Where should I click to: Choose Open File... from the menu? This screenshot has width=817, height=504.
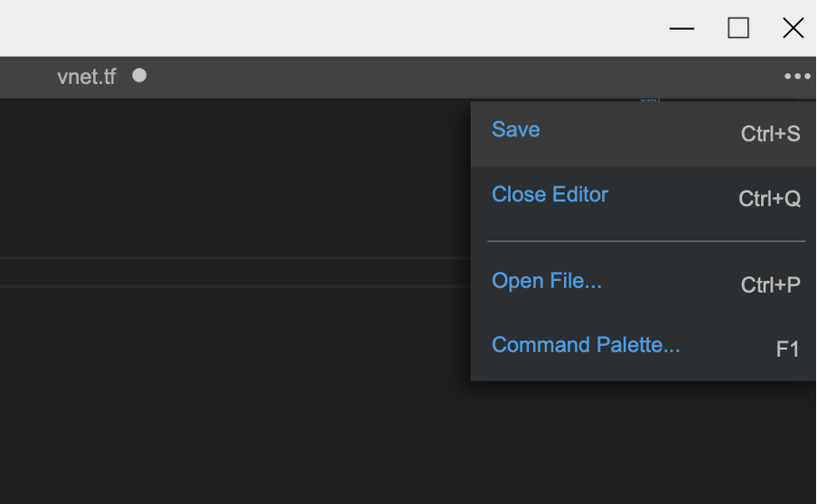(643, 284)
